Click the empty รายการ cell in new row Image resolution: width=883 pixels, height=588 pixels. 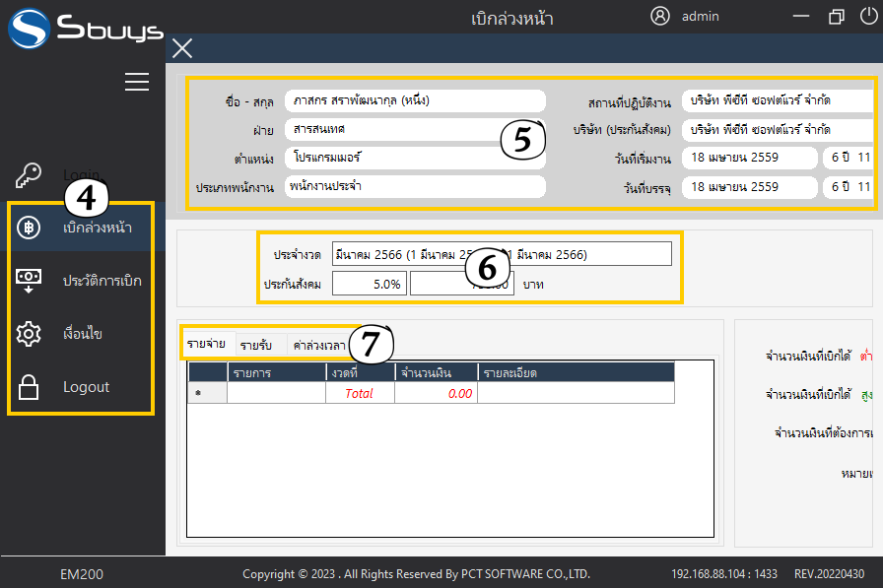tap(276, 393)
